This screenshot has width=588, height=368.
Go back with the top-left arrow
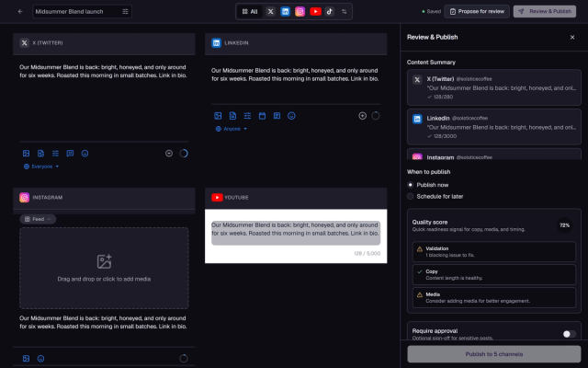click(x=20, y=12)
